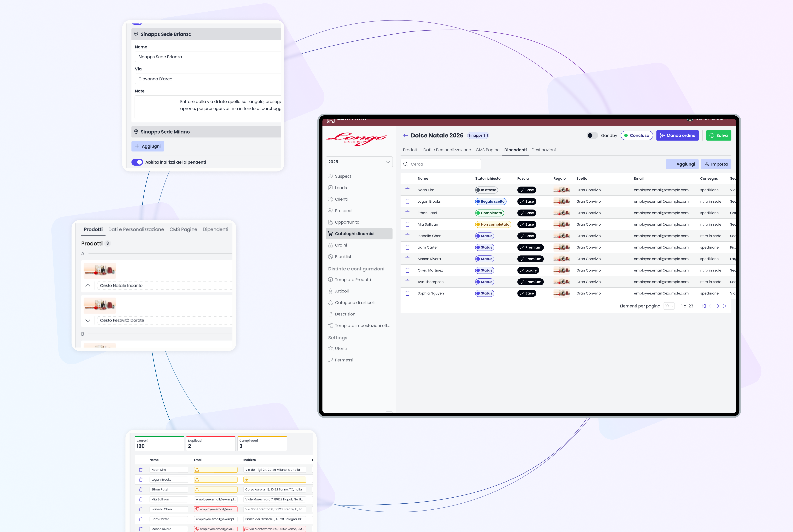Open the 2025 year dropdown
Image resolution: width=793 pixels, height=532 pixels.
(359, 162)
